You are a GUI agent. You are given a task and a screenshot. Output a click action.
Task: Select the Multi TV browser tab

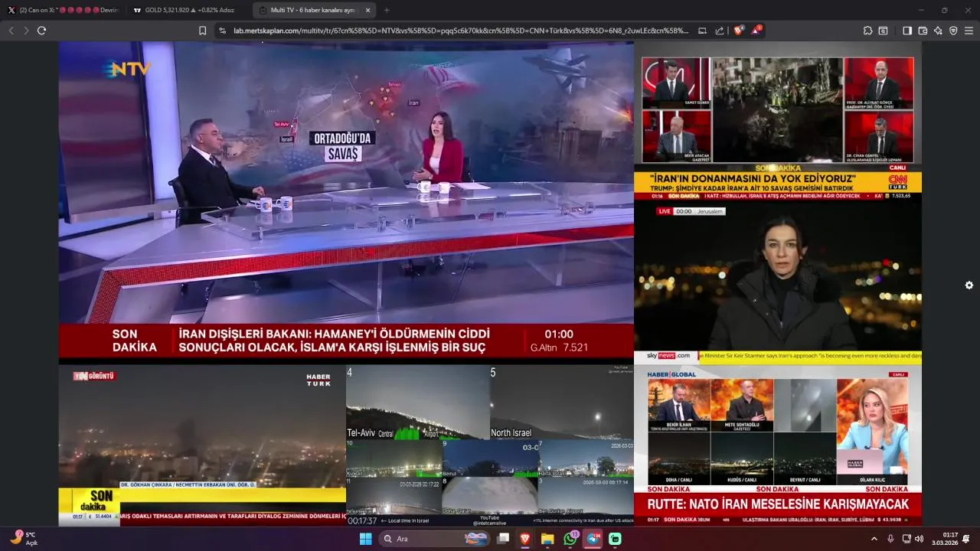pyautogui.click(x=314, y=10)
